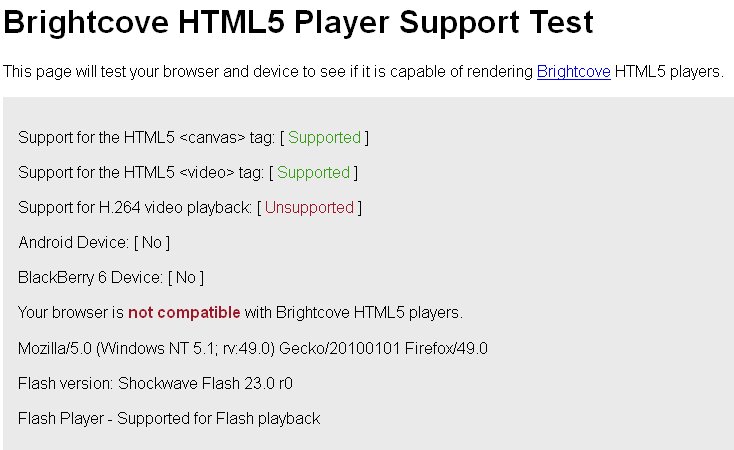Click the No value beside Android Device
This screenshot has height=450, width=734.
tap(152, 243)
